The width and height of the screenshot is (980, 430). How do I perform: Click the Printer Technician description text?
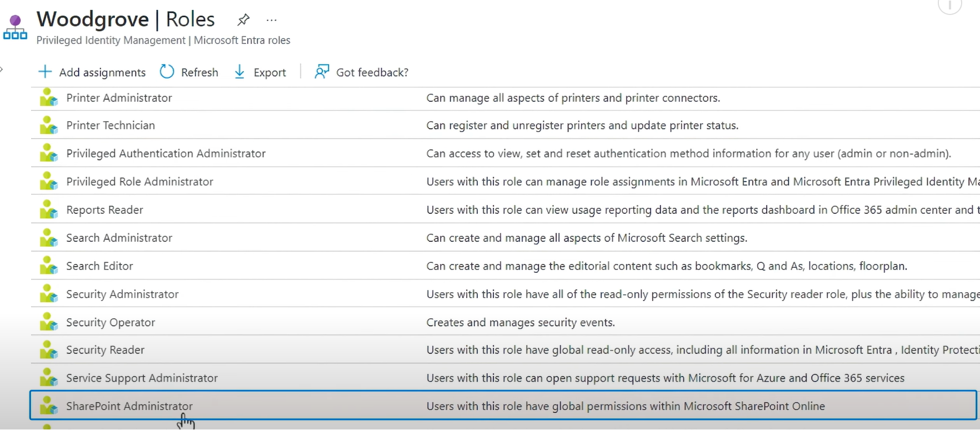pos(582,126)
